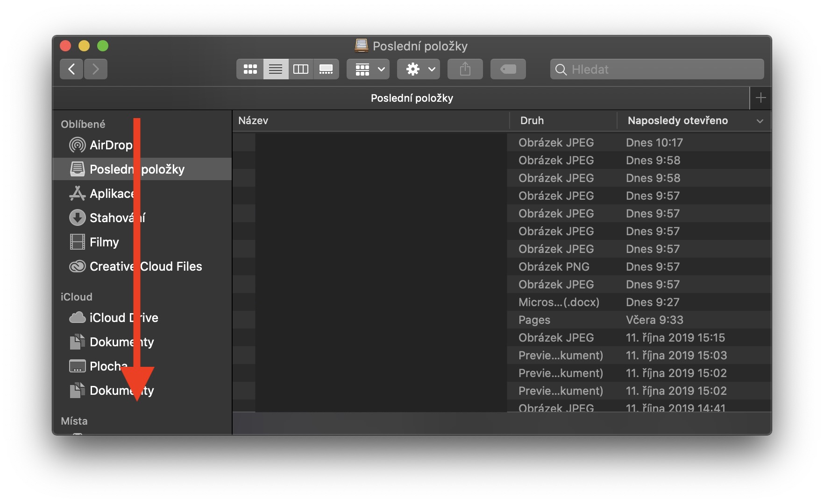Switch to icon grid view

(x=250, y=69)
